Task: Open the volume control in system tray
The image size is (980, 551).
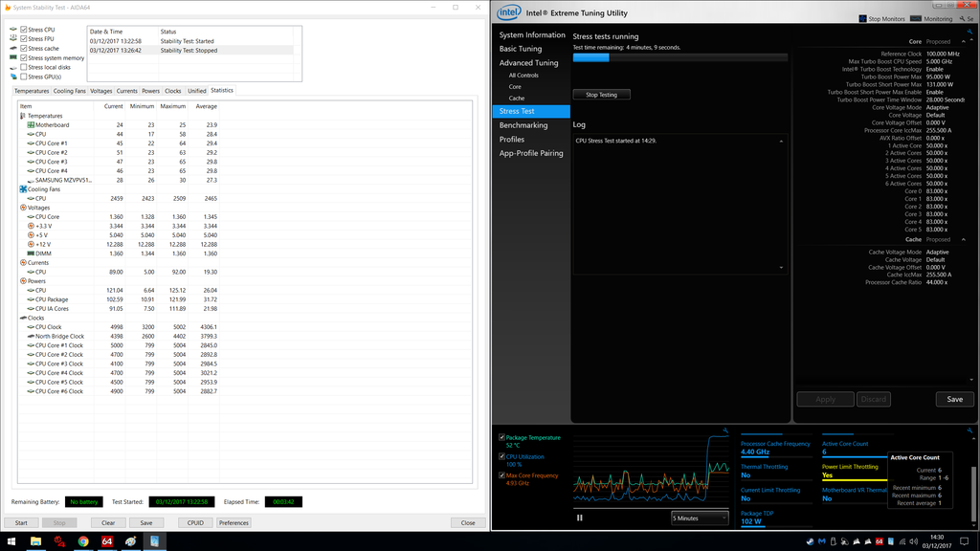Action: 913,541
